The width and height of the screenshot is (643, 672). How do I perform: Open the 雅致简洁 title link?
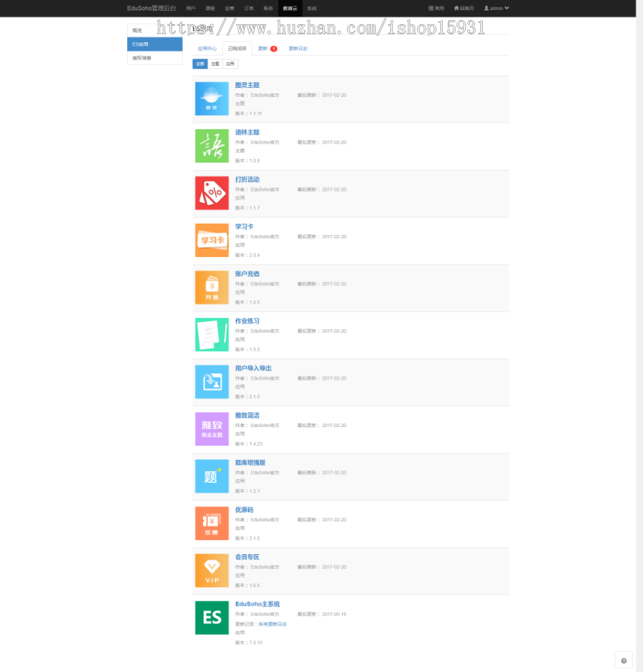(x=247, y=415)
